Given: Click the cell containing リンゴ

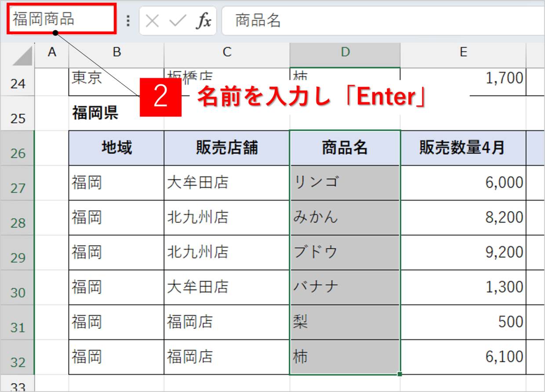Looking at the screenshot, I should tap(345, 183).
